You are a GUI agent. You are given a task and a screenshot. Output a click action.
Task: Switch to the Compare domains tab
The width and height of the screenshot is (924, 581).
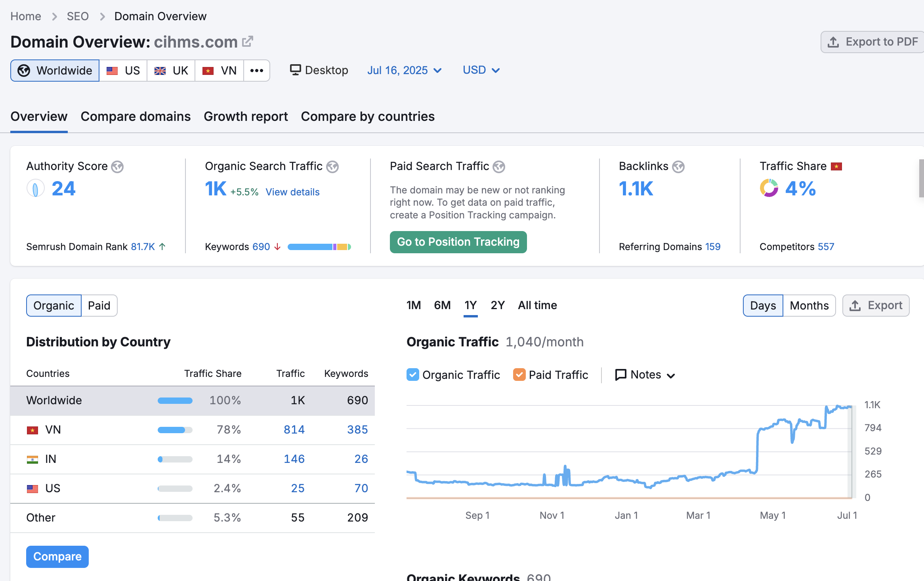[x=136, y=116]
